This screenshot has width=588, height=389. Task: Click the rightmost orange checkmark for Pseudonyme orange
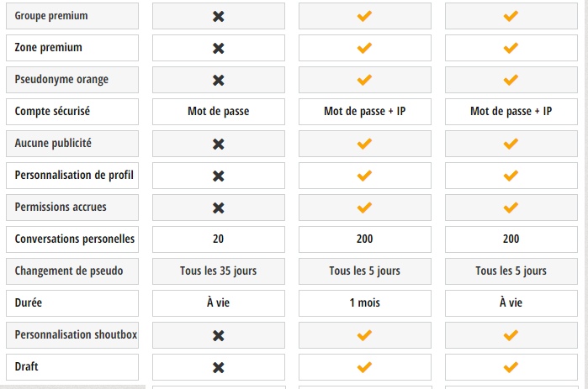(511, 80)
